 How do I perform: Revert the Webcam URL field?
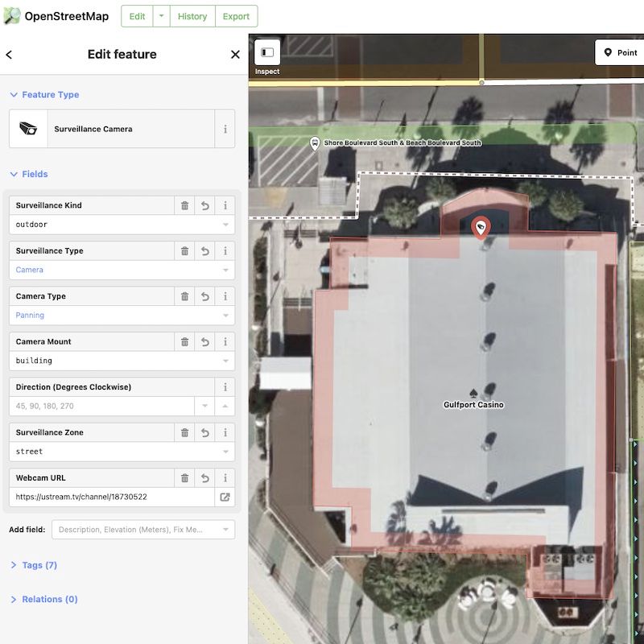(x=205, y=477)
